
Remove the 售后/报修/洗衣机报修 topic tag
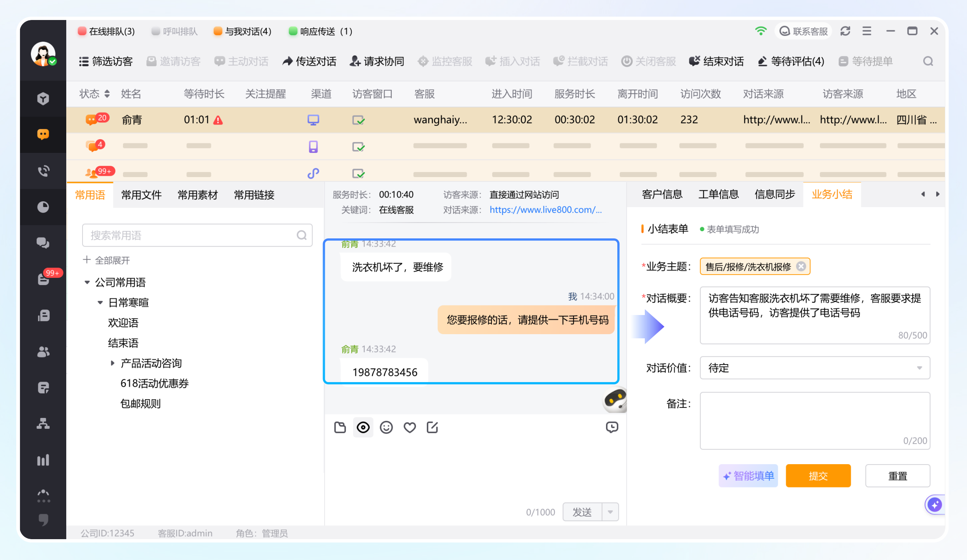(801, 267)
